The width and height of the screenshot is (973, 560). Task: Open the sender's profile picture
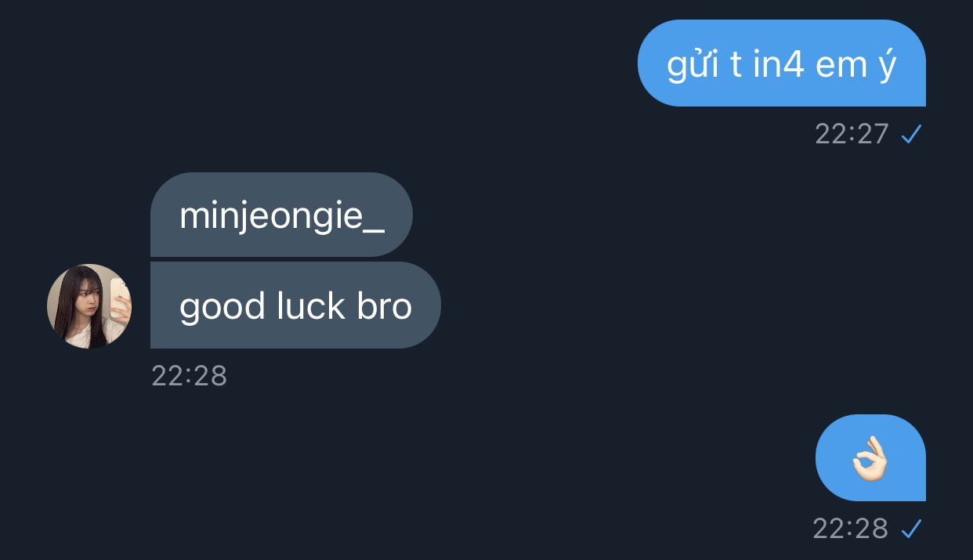(89, 306)
